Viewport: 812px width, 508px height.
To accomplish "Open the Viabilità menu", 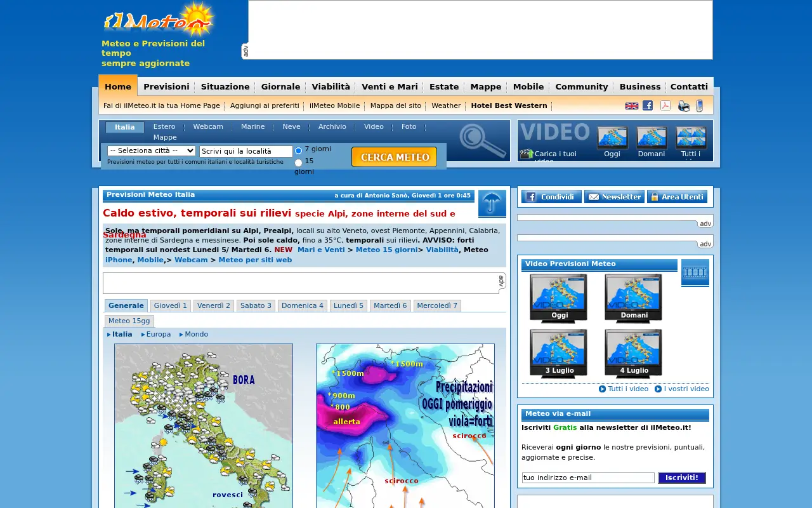I will click(x=331, y=87).
